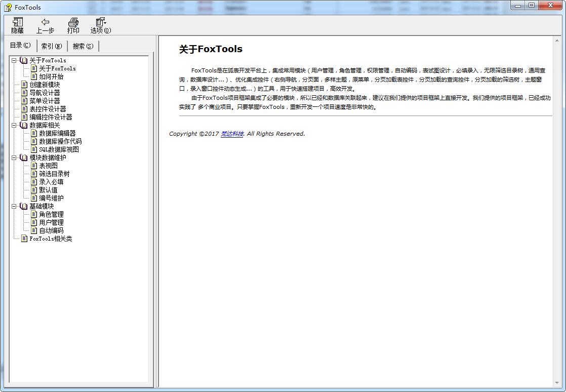The width and height of the screenshot is (566, 392).
Task: Open the 角色管理 topic
Action: (51, 214)
